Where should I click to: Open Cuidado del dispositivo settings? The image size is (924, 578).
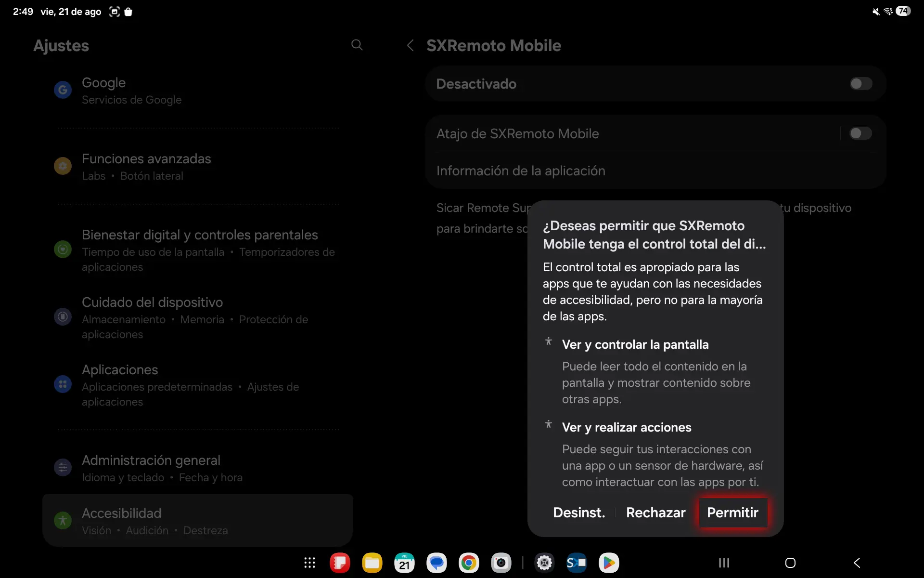pyautogui.click(x=198, y=317)
